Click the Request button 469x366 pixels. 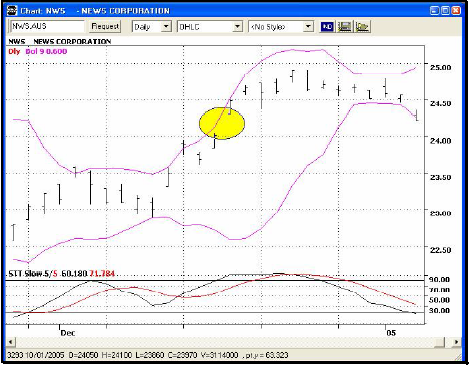pos(105,26)
